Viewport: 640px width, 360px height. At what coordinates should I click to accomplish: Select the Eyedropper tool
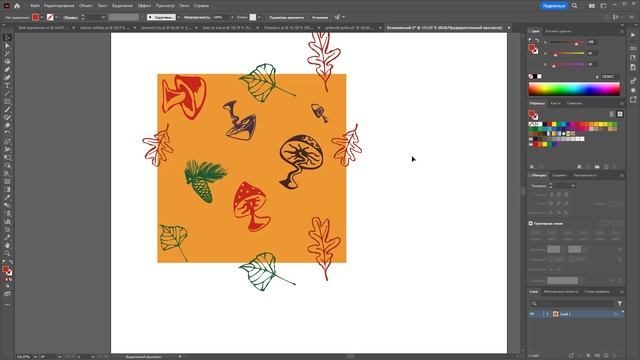point(7,197)
